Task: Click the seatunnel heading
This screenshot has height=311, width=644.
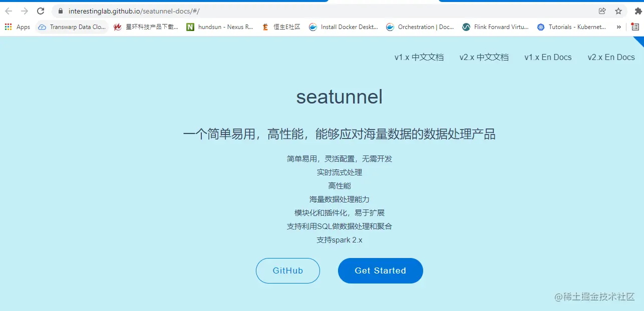Action: pos(340,96)
